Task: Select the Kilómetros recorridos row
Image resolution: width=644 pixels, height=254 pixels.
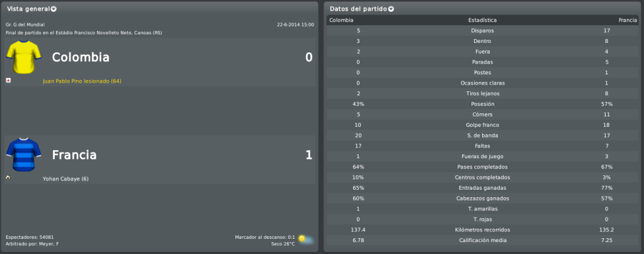Action: click(x=483, y=230)
